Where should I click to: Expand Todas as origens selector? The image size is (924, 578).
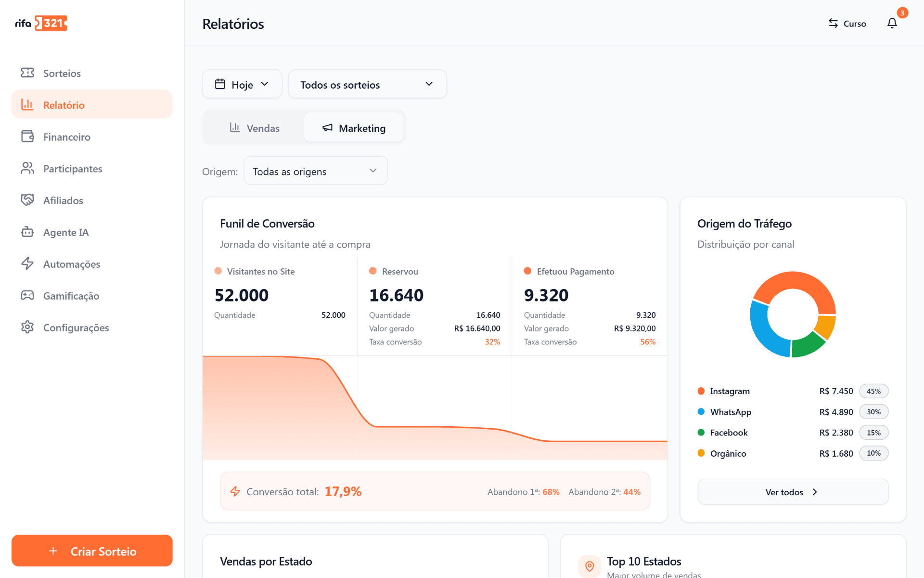coord(316,171)
